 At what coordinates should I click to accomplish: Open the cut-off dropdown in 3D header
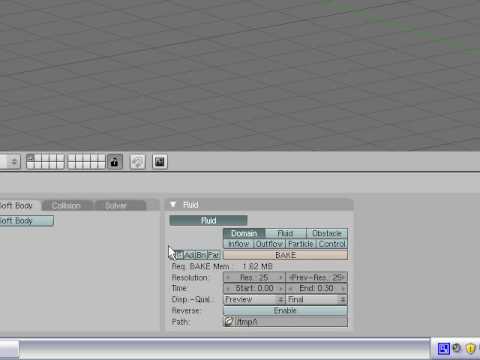[10, 162]
